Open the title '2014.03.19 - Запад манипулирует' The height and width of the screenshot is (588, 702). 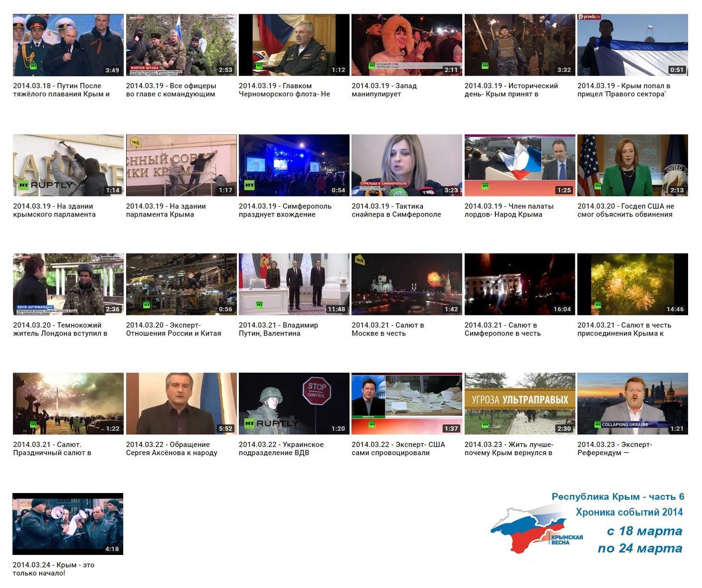(x=385, y=90)
